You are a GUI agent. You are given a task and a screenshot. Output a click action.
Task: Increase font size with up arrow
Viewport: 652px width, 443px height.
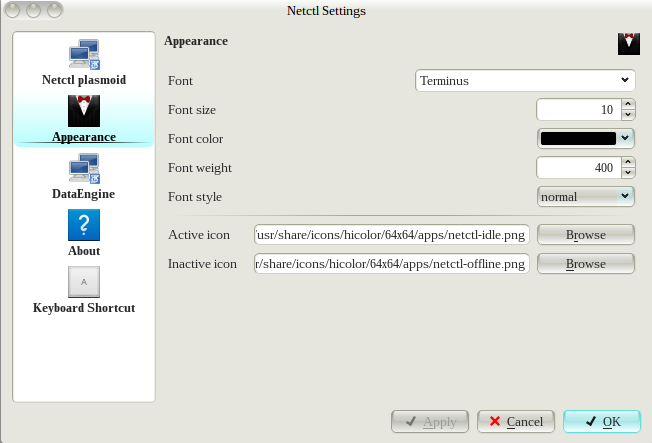pos(628,103)
